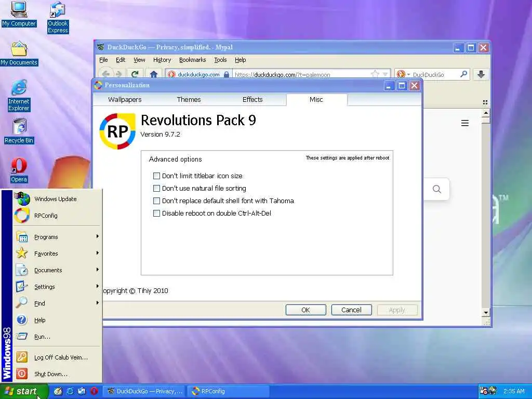Select the Misc tab
The width and height of the screenshot is (532, 399).
coord(316,99)
